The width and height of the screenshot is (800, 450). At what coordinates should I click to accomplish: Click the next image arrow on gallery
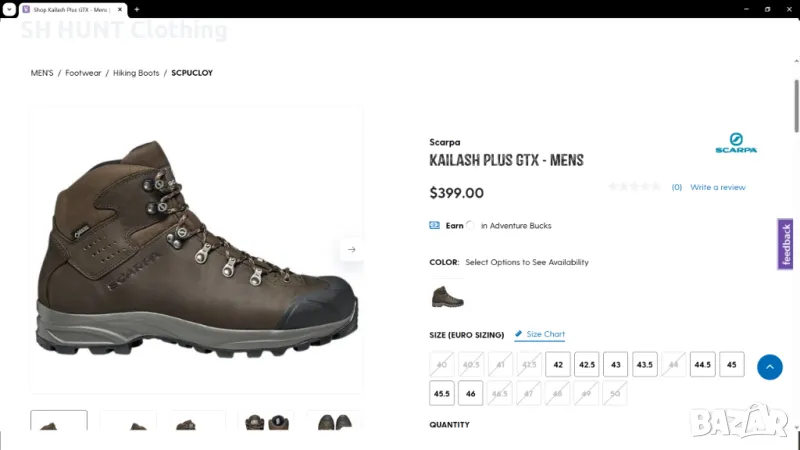click(x=351, y=249)
